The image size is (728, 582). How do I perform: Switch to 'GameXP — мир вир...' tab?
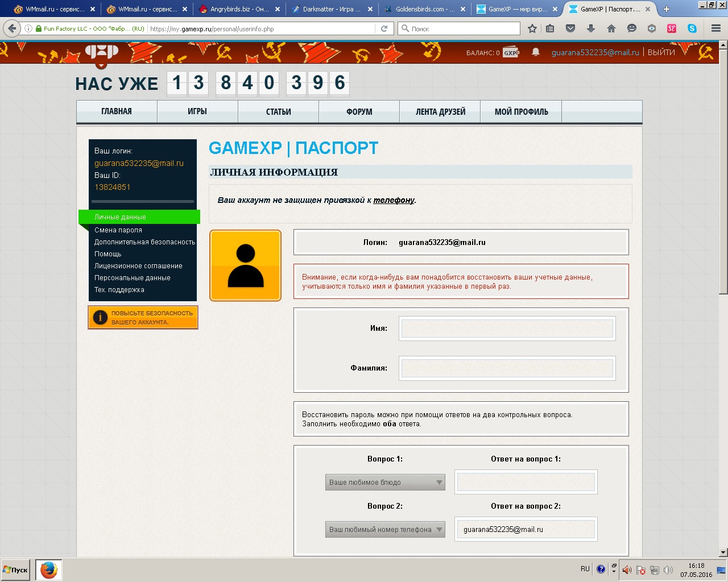(x=517, y=9)
